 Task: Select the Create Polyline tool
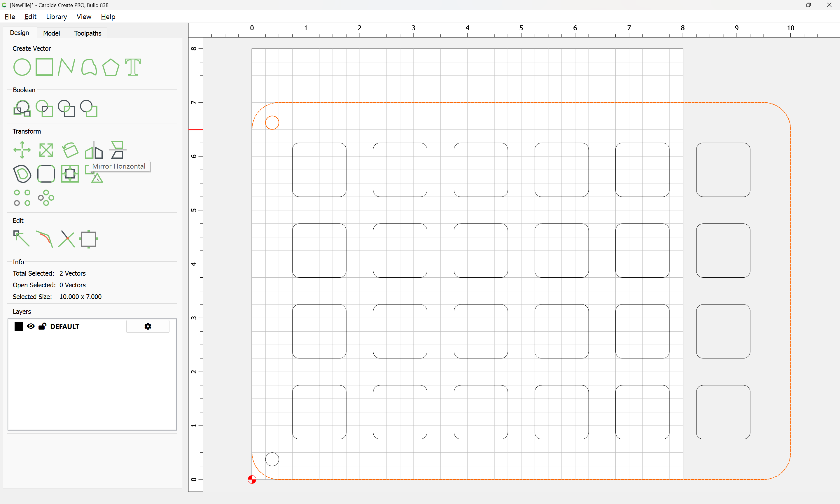(66, 67)
